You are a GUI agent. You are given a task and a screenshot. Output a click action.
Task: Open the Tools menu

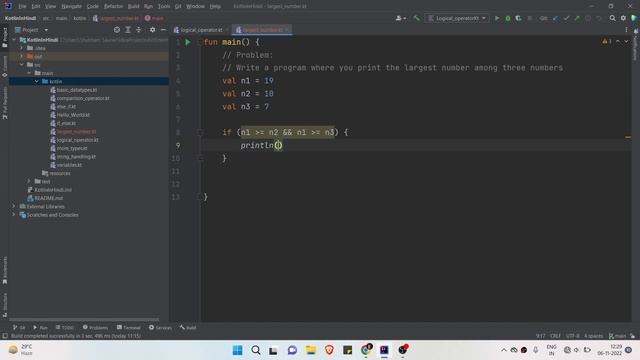click(x=164, y=6)
